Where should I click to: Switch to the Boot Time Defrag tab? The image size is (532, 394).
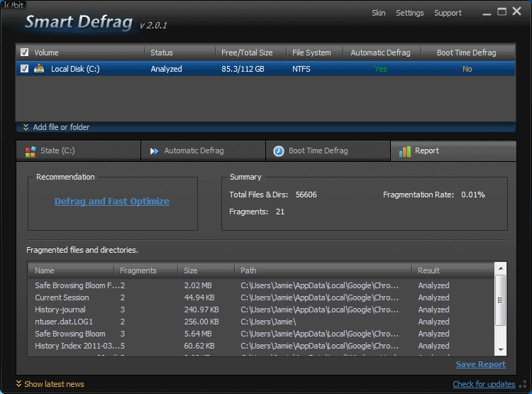[328, 151]
